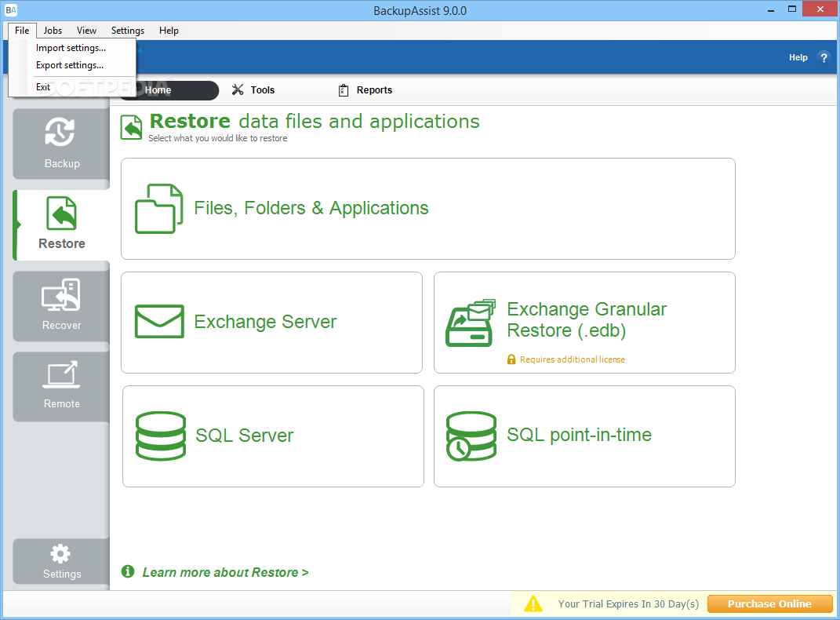
Task: Open the Recover section in sidebar
Action: 61,306
